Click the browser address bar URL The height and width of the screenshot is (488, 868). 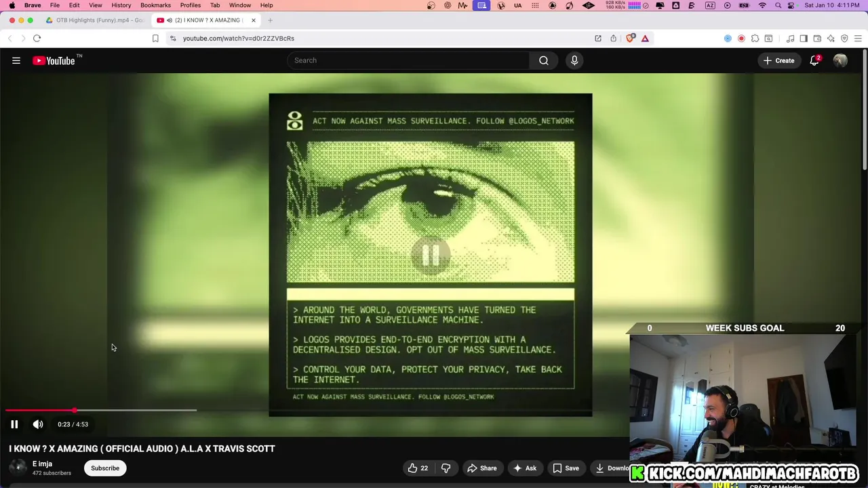pyautogui.click(x=238, y=39)
